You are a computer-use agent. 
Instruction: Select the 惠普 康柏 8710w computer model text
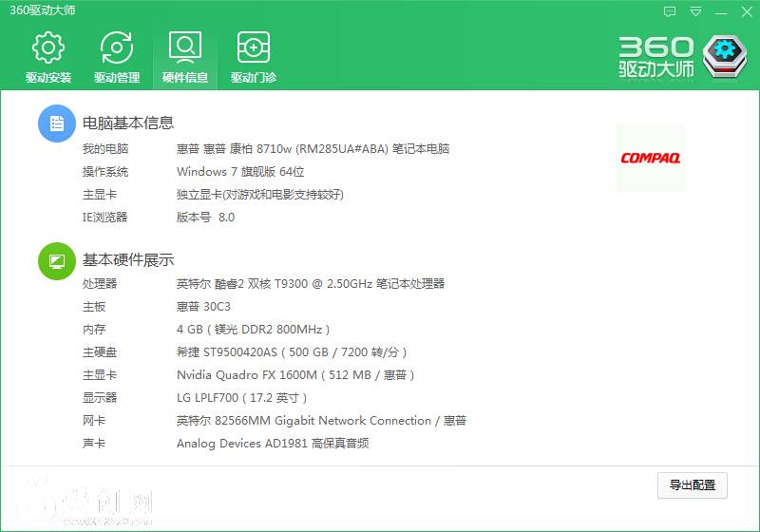point(313,149)
